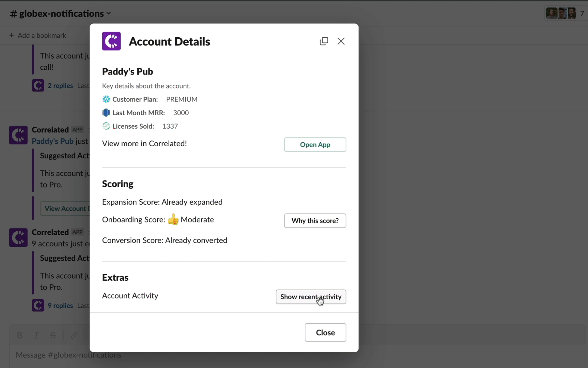
Task: Click the View more in Correlated! text
Action: pyautogui.click(x=145, y=144)
